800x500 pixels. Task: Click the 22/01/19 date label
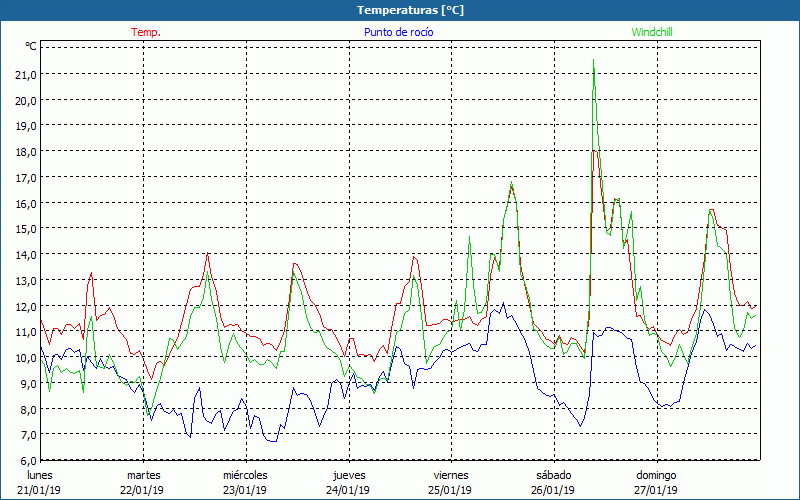point(142,490)
